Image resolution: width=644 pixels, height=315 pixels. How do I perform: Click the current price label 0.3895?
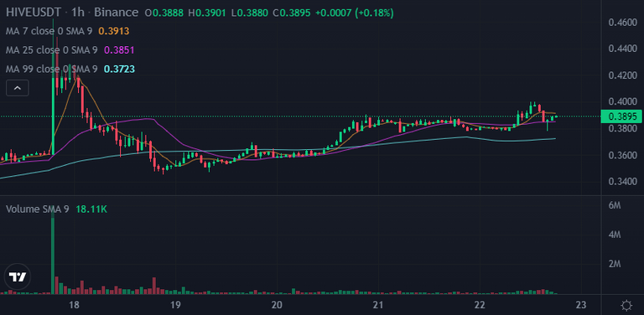(621, 116)
